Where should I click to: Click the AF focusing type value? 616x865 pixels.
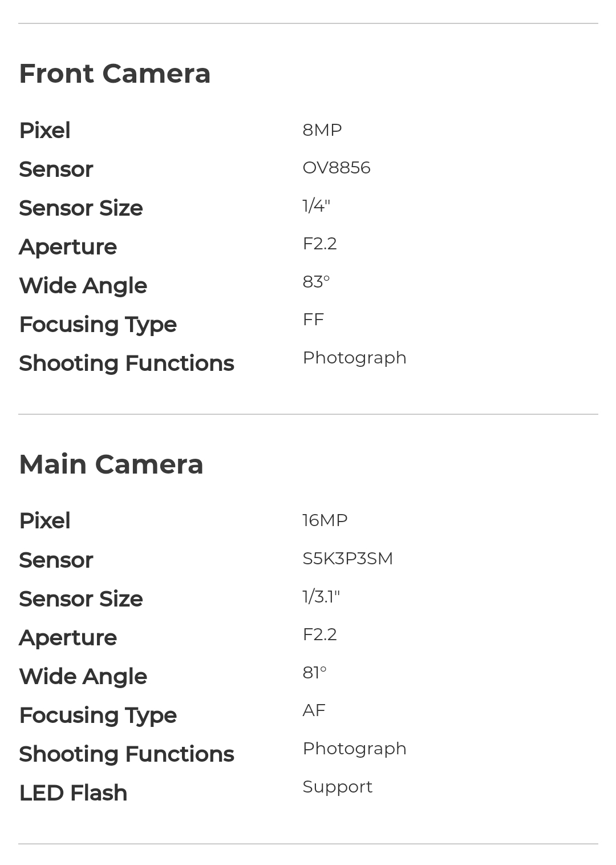314,710
